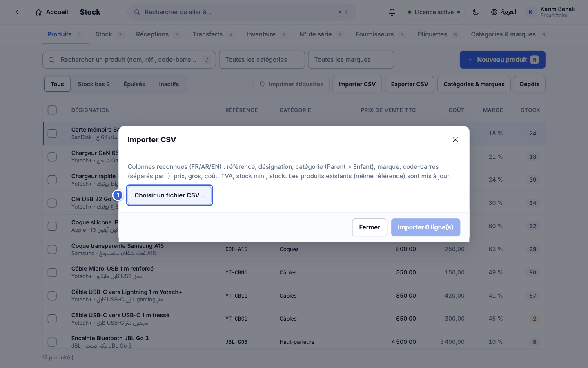Select the Inactifs filter

169,84
